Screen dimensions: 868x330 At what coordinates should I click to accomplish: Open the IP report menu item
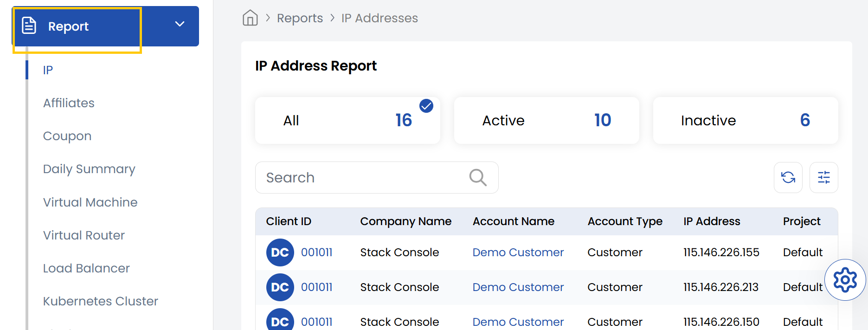tap(48, 70)
